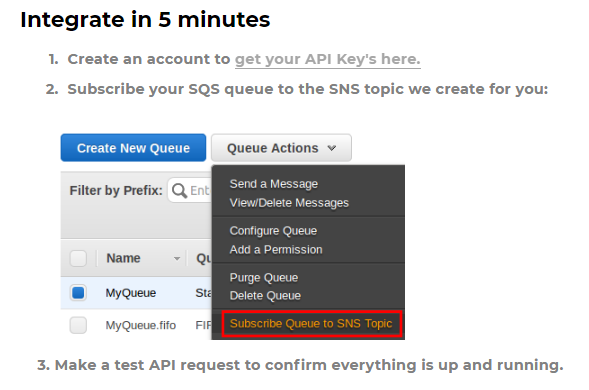Check the MyQueue.fifo row checkbox

[x=78, y=325]
